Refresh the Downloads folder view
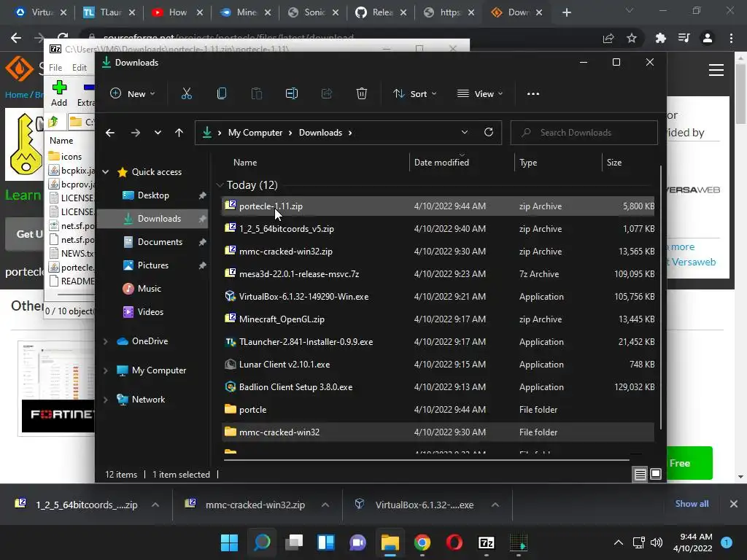This screenshot has width=747, height=560. tap(488, 133)
